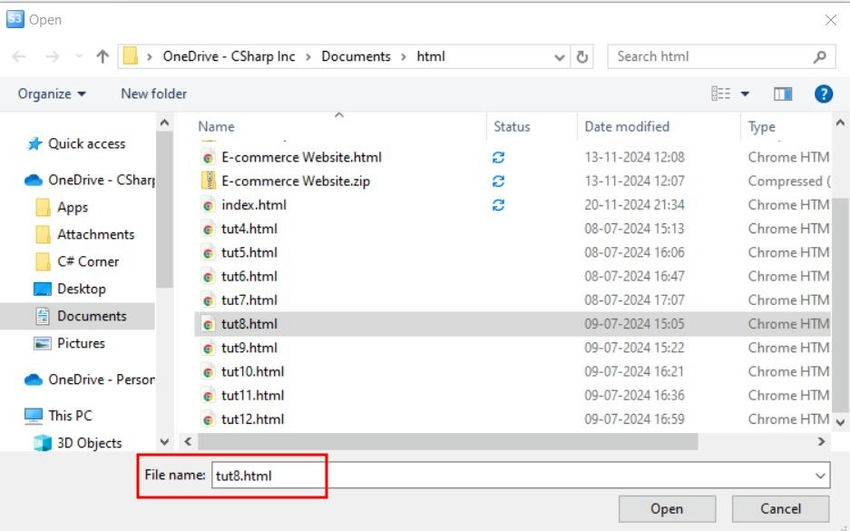Click sync status icon for E-commerce Website.zip
Image resolution: width=850 pixels, height=531 pixels.
click(498, 181)
